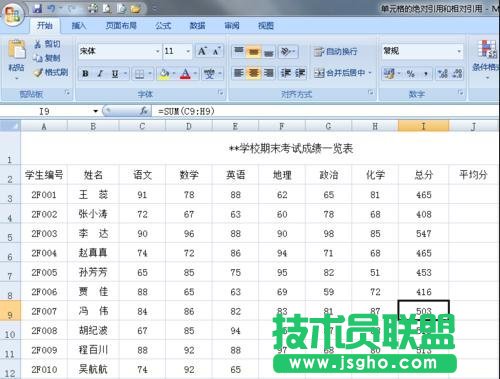Open the borders dropdown arrow
The image size is (500, 379).
150,74
